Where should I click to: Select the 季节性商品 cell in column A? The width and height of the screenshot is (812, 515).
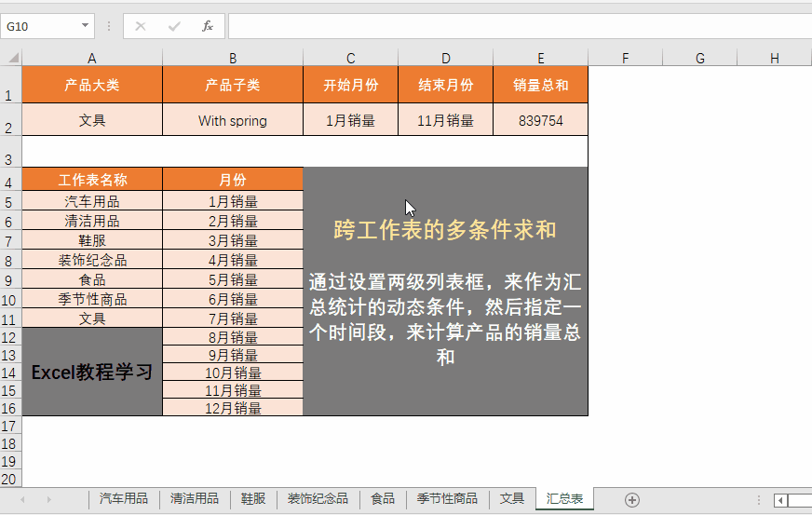tap(92, 299)
